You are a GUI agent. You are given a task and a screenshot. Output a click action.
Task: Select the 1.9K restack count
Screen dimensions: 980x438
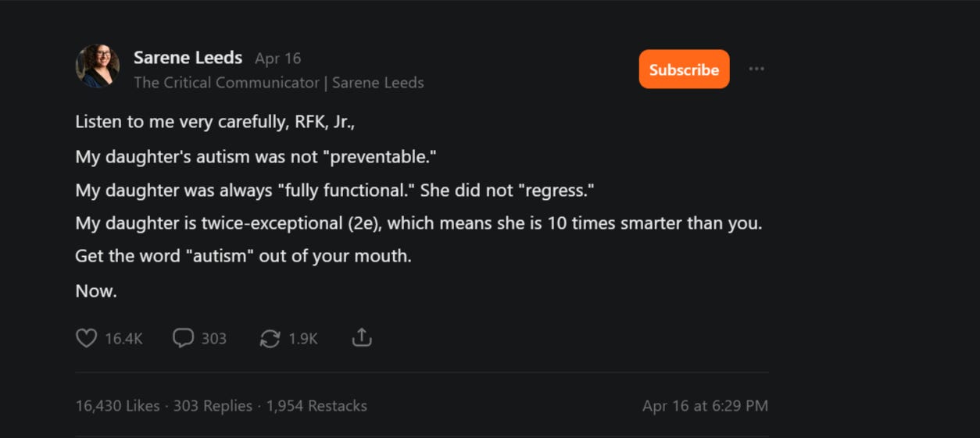click(x=303, y=338)
